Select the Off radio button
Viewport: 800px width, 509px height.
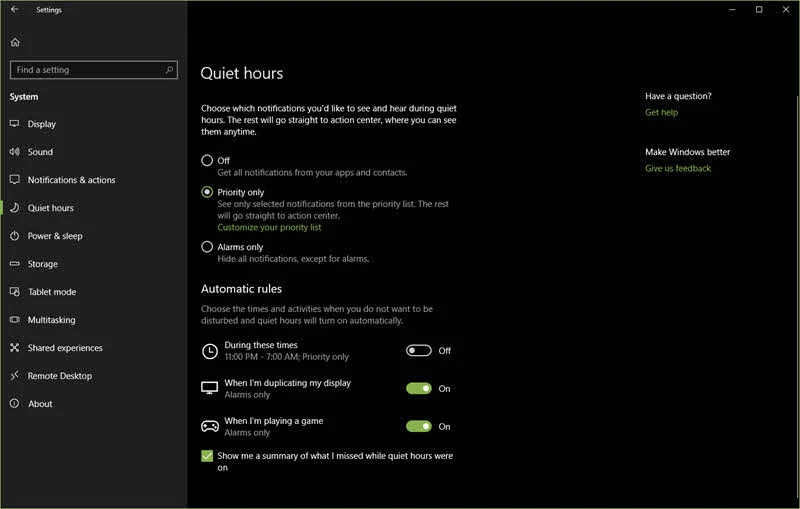(207, 161)
